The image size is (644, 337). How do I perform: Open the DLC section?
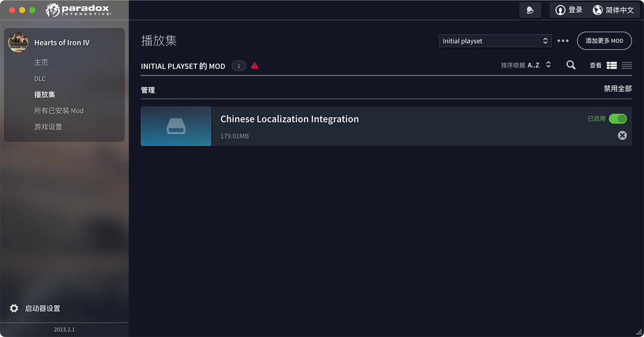(x=40, y=79)
